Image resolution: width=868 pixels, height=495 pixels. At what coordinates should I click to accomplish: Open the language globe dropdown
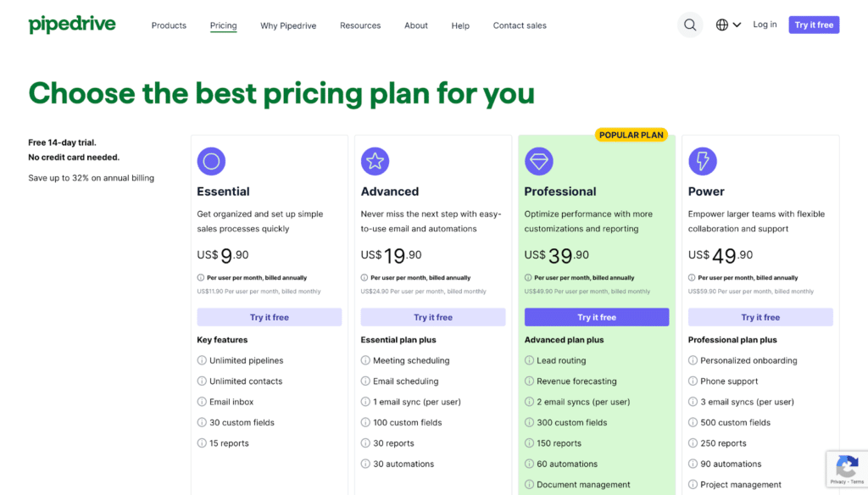tap(727, 25)
